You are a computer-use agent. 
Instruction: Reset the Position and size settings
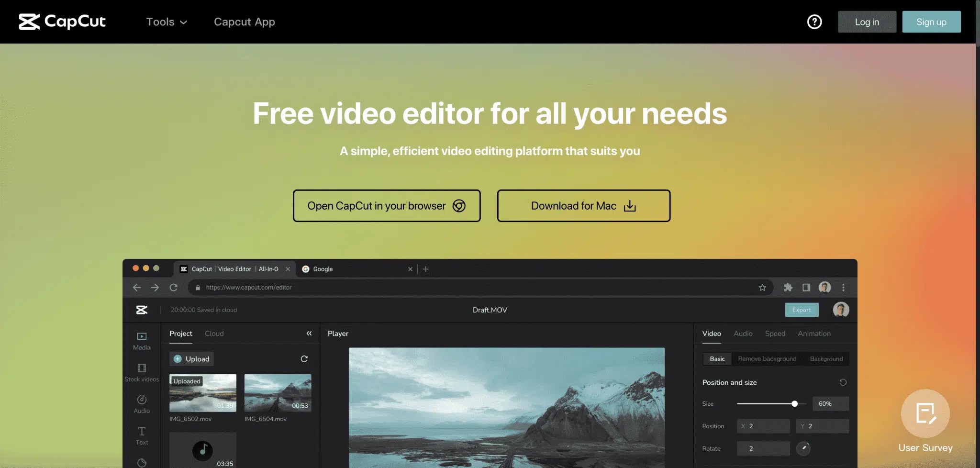click(x=843, y=382)
